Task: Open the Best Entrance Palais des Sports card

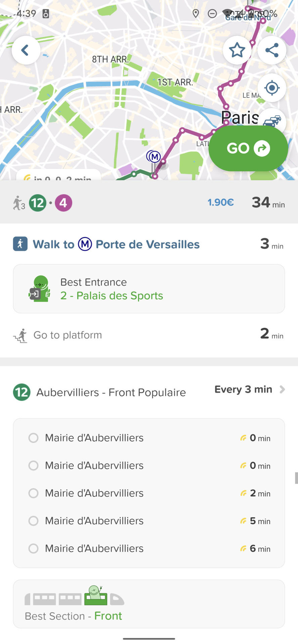Action: pos(149,289)
